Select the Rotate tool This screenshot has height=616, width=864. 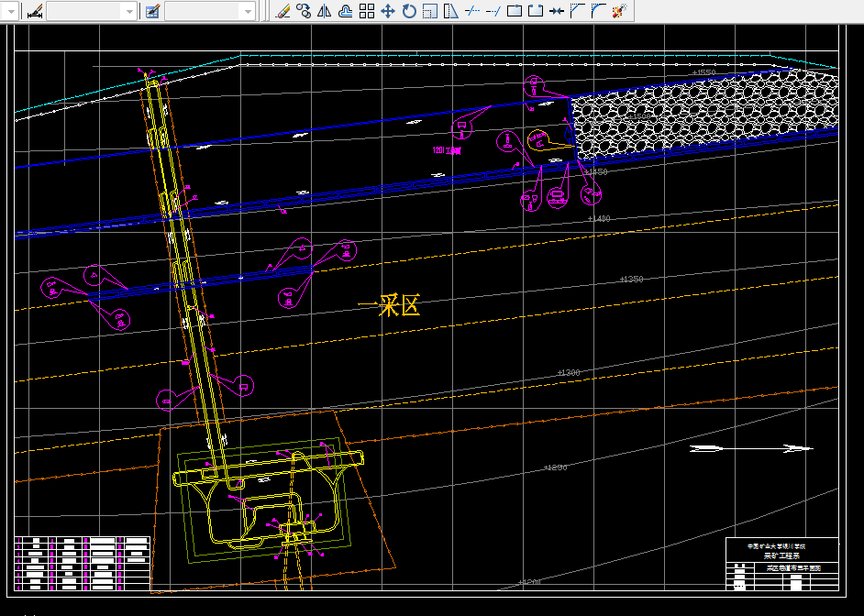click(409, 10)
